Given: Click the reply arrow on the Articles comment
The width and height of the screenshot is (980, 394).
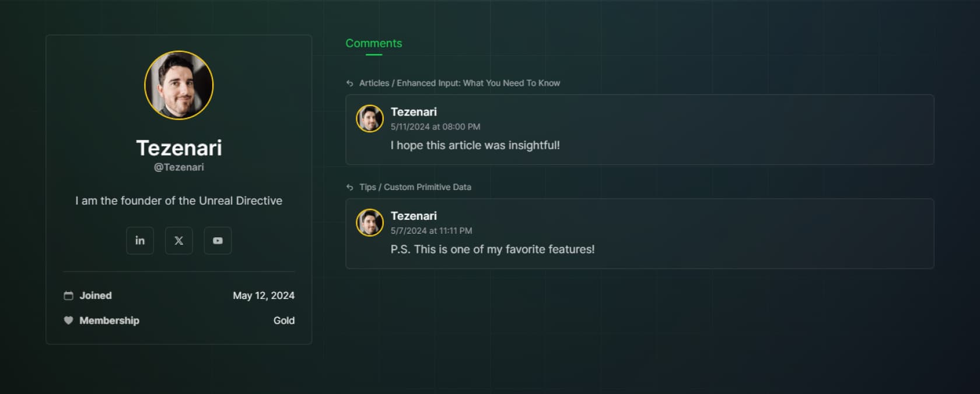Looking at the screenshot, I should [349, 83].
